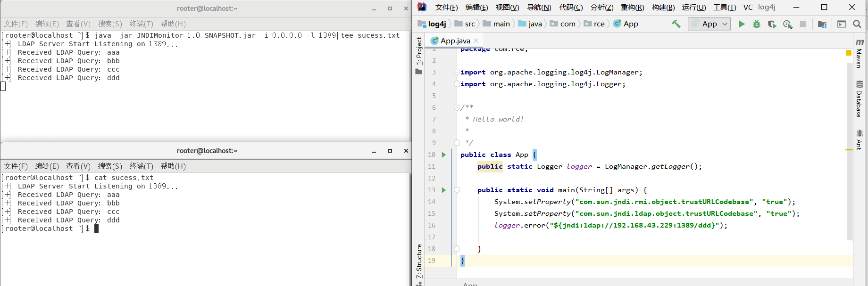Open the profiler run icon
The height and width of the screenshot is (286, 868).
pos(787,24)
